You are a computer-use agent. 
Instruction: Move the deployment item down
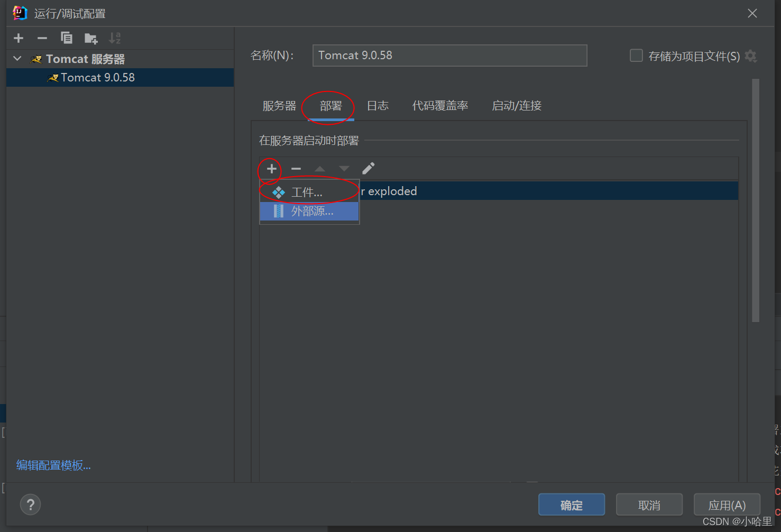point(344,169)
